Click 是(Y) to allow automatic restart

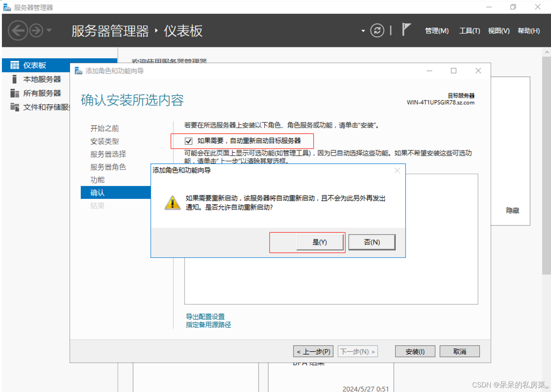[320, 242]
